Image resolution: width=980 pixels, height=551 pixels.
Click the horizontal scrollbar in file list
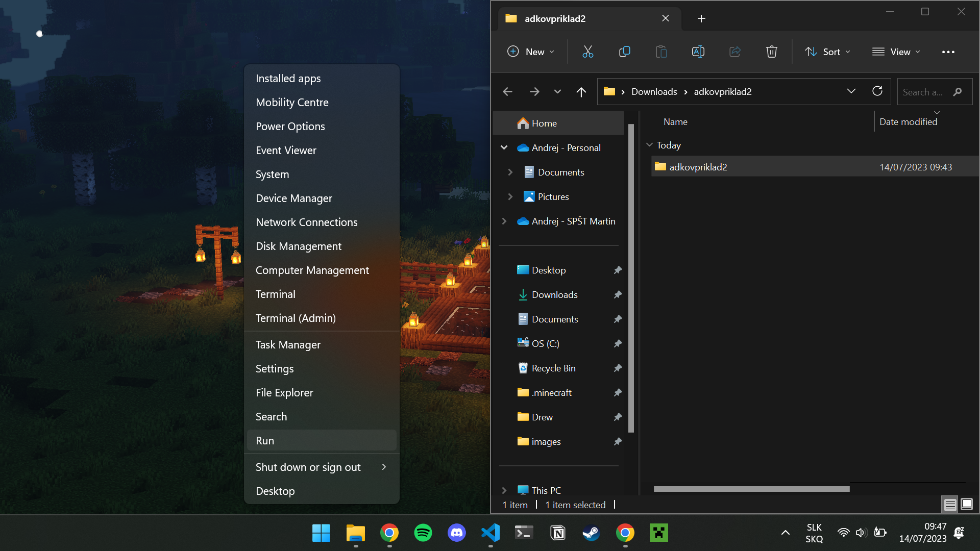point(751,489)
